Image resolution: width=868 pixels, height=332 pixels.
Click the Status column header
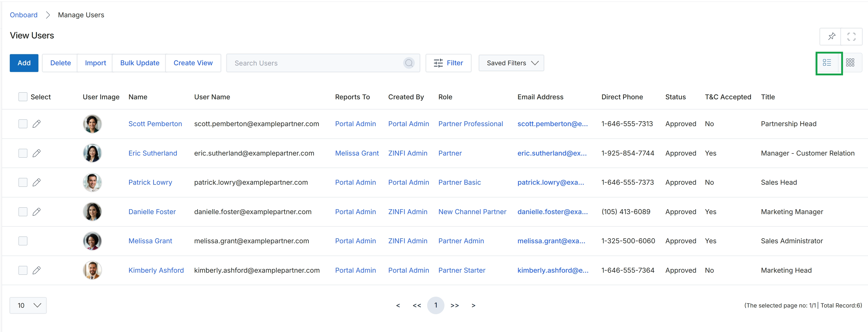[675, 97]
